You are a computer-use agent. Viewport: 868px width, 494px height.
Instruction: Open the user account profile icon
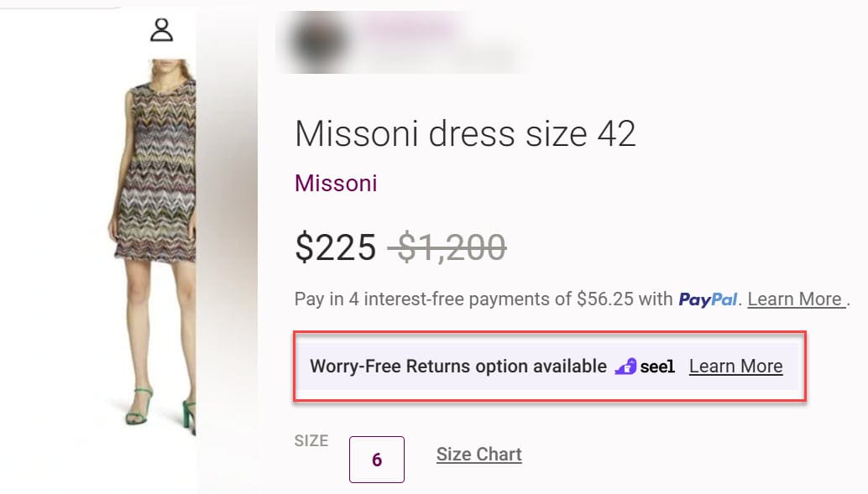(x=161, y=30)
